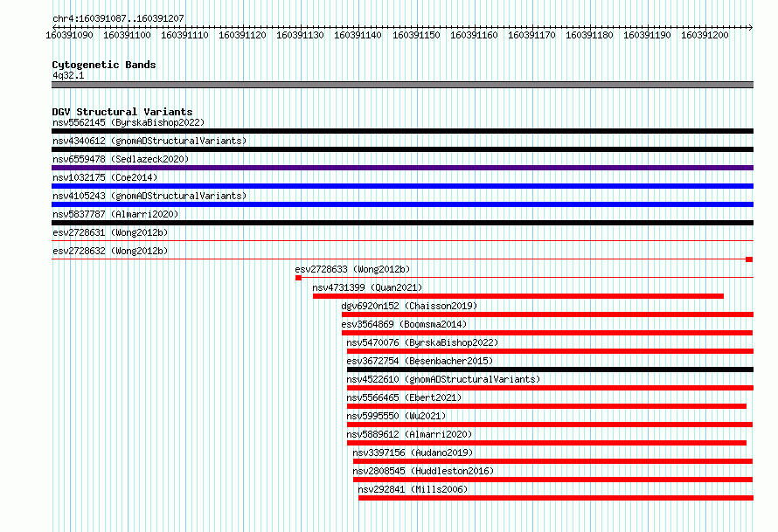This screenshot has width=778, height=532.
Task: Click ruler position 160391120
Action: [x=243, y=35]
